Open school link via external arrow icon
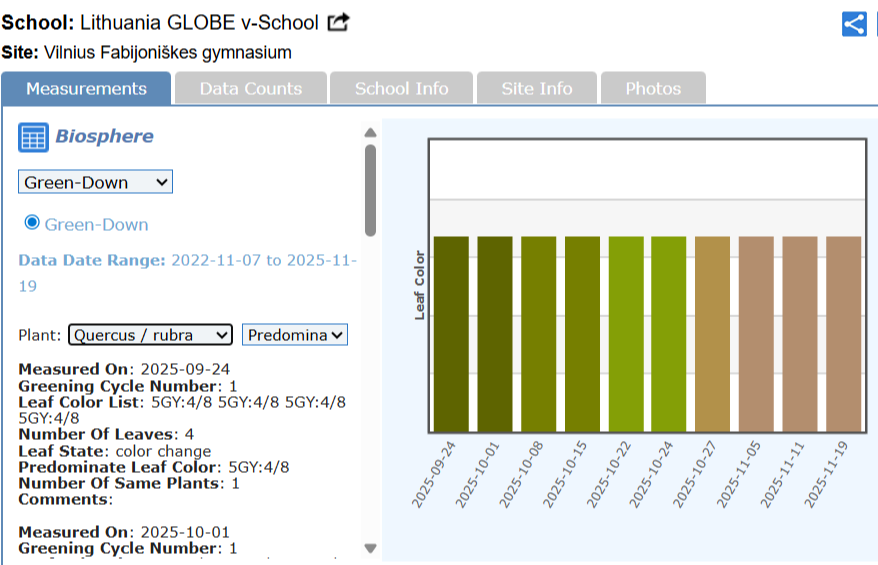This screenshot has height=565, width=878. click(x=339, y=22)
